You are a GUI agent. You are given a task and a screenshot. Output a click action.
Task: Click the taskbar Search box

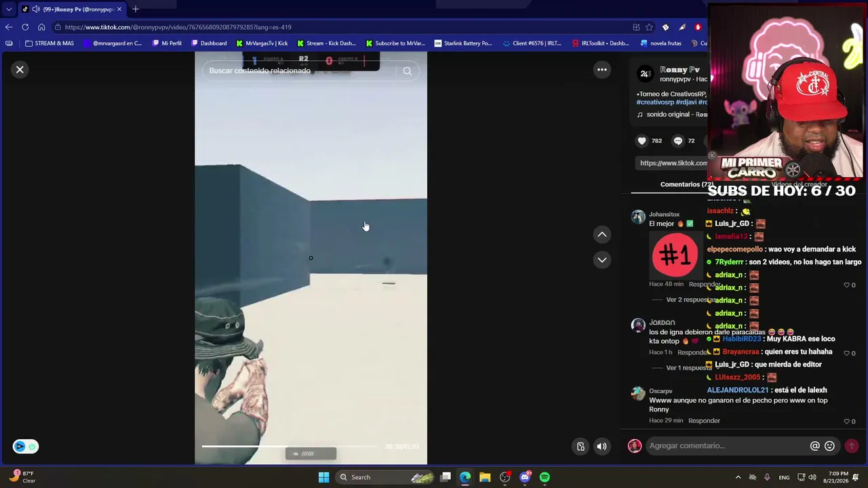385,477
